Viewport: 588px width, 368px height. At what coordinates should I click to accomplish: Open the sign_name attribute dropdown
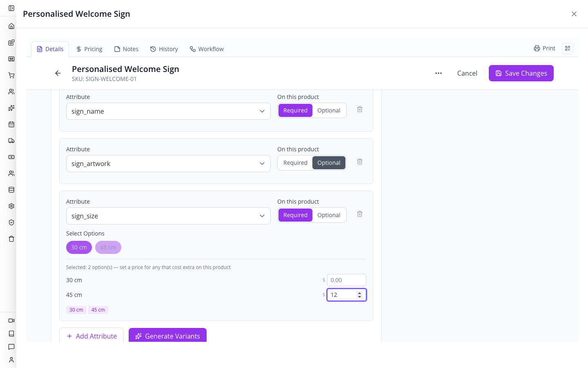pyautogui.click(x=168, y=111)
